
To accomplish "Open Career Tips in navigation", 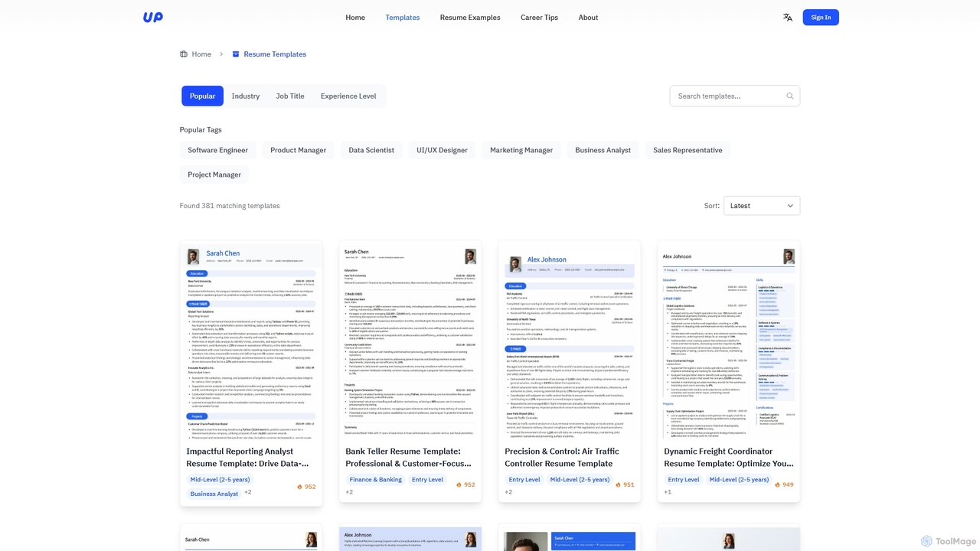I will click(x=539, y=17).
